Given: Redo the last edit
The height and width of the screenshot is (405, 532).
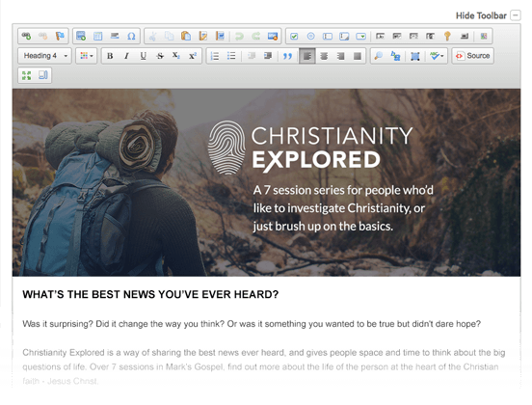Looking at the screenshot, I should [256, 36].
